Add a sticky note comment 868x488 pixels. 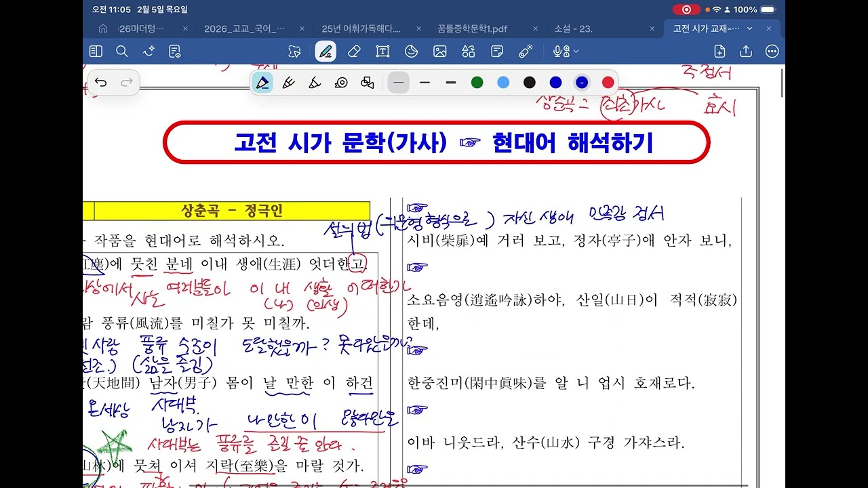(497, 52)
